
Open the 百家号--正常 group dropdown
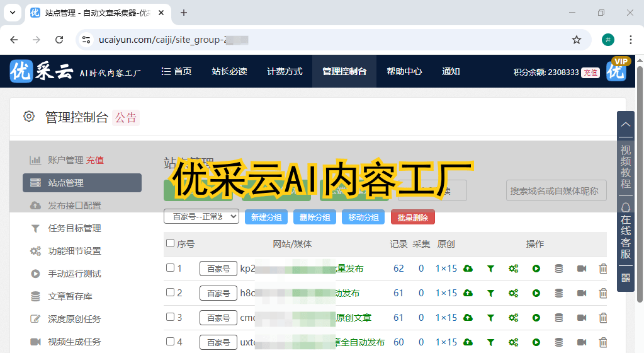pos(201,217)
